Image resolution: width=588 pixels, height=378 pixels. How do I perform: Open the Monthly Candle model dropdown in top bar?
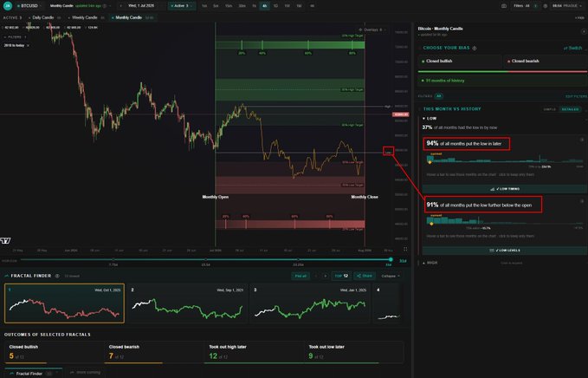pos(81,6)
